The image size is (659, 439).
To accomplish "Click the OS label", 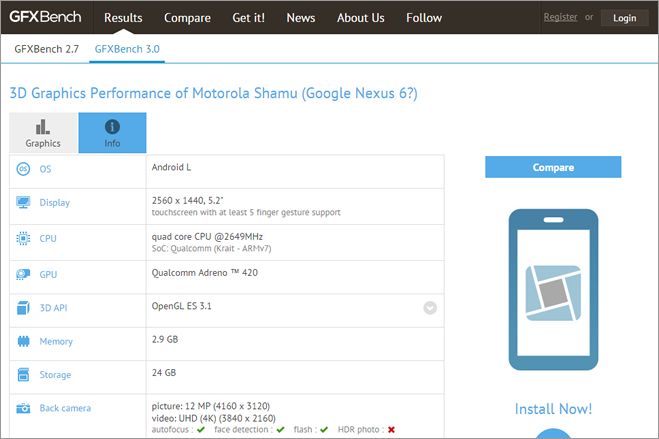I will coord(45,169).
